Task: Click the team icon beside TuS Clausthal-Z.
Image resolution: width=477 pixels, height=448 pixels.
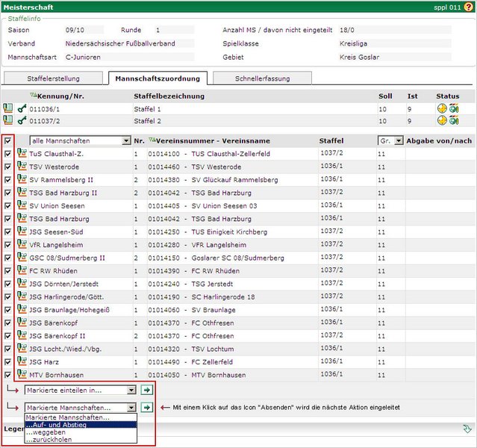Action: pyautogui.click(x=22, y=153)
